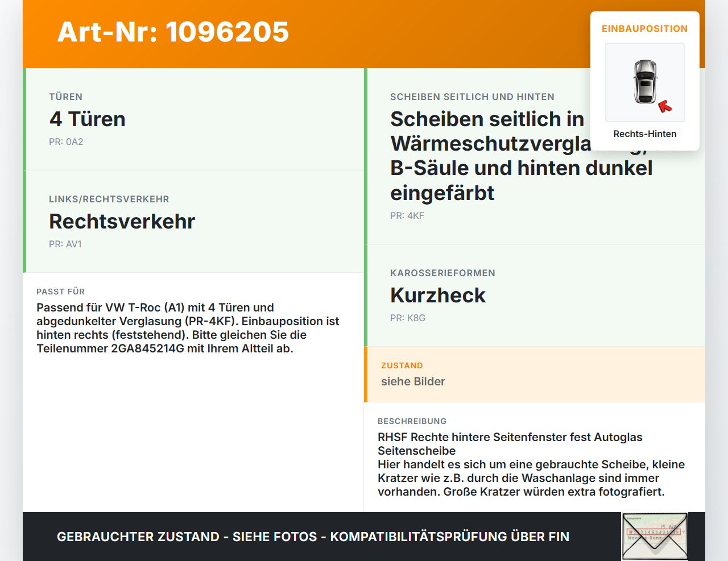
Task: Select the Rechtsverkehr value
Action: [x=122, y=221]
